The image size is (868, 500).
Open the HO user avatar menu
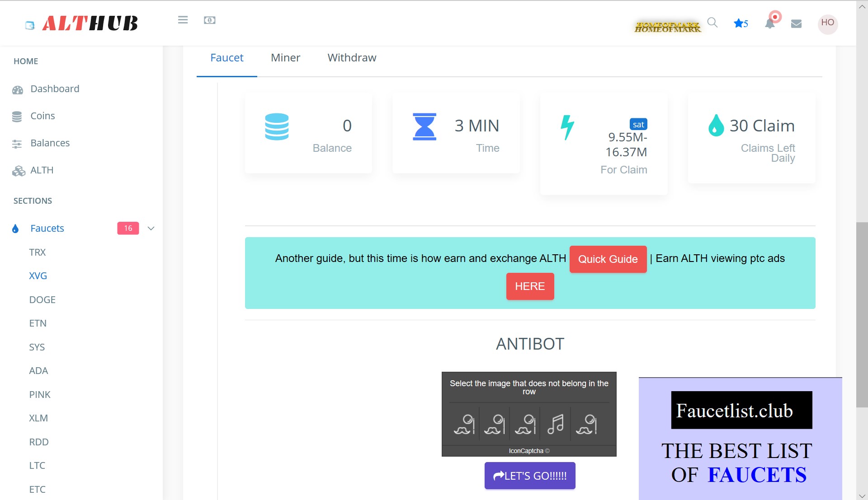tap(827, 23)
